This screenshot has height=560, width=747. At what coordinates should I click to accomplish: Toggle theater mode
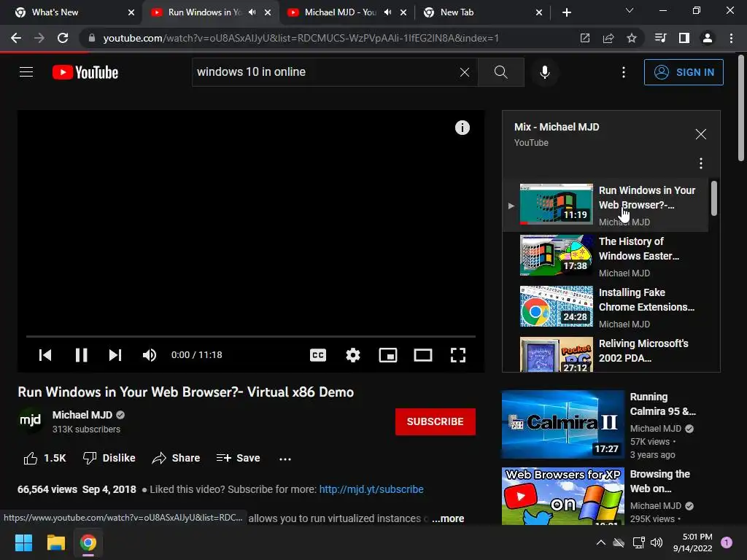423,355
